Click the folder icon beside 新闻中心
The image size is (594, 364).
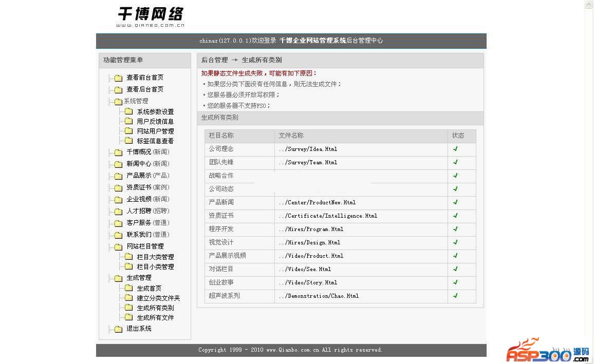[x=119, y=164]
